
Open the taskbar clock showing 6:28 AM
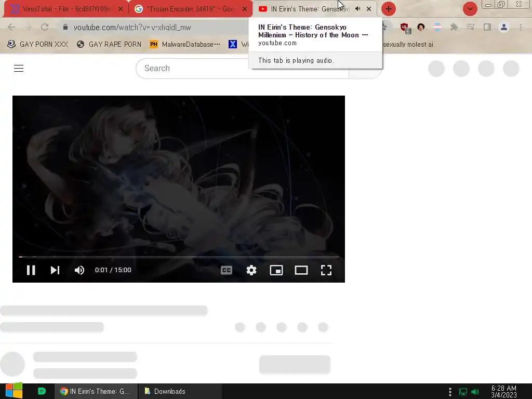tap(504, 392)
